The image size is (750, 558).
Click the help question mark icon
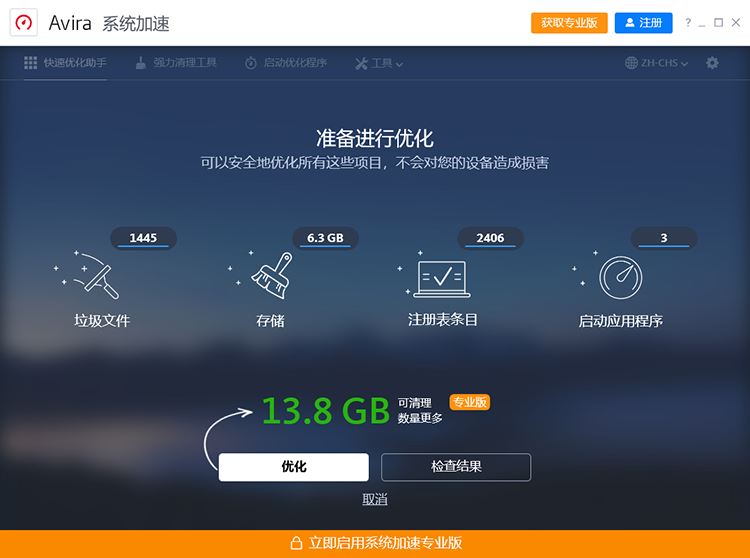click(x=688, y=22)
